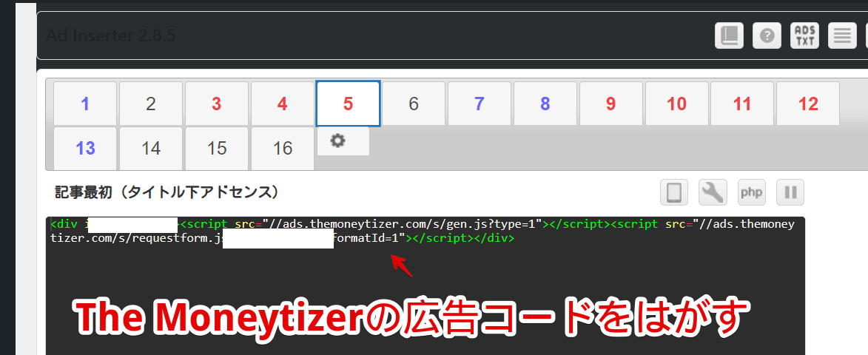The height and width of the screenshot is (355, 868).
Task: Switch to block tab 15
Action: pyautogui.click(x=217, y=148)
